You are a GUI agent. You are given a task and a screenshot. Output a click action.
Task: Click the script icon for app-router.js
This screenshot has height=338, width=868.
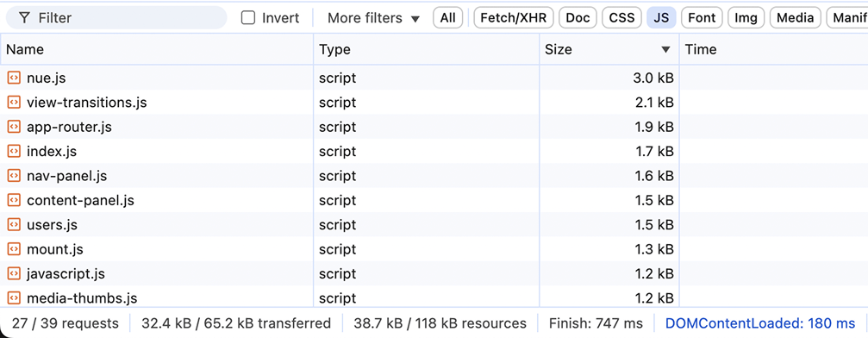13,127
